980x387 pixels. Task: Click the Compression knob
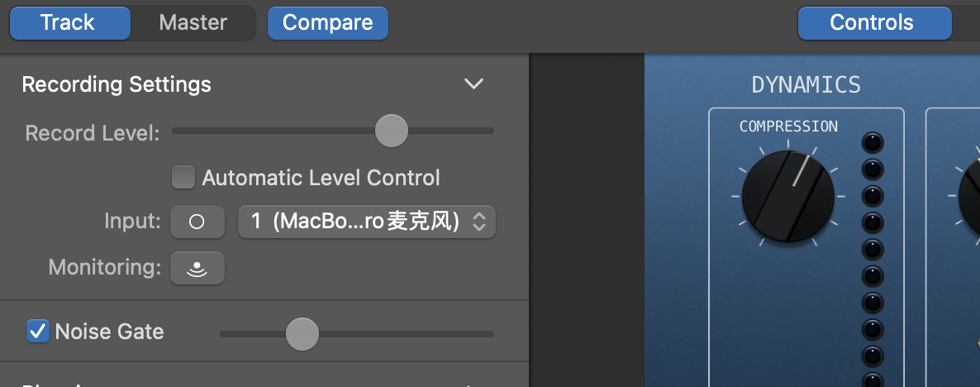click(x=787, y=197)
